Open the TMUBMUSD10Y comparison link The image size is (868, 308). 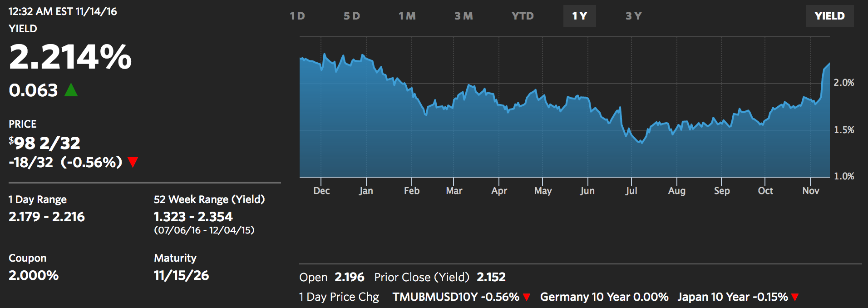(455, 297)
